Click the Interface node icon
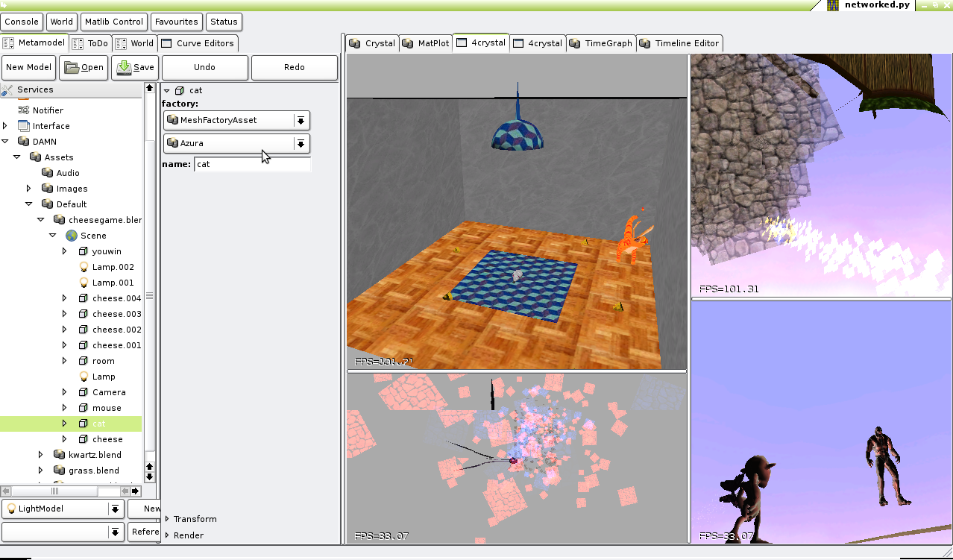The image size is (953, 560). tap(23, 126)
